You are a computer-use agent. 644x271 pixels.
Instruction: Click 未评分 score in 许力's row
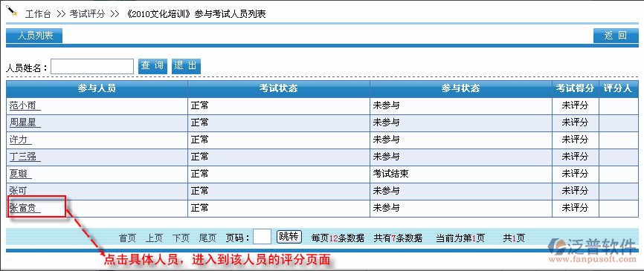tap(575, 140)
